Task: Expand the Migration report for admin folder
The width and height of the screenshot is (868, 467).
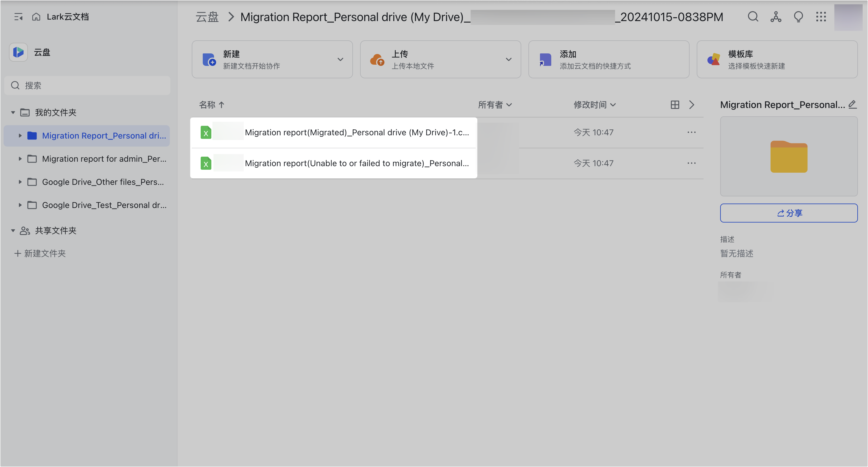Action: 20,159
